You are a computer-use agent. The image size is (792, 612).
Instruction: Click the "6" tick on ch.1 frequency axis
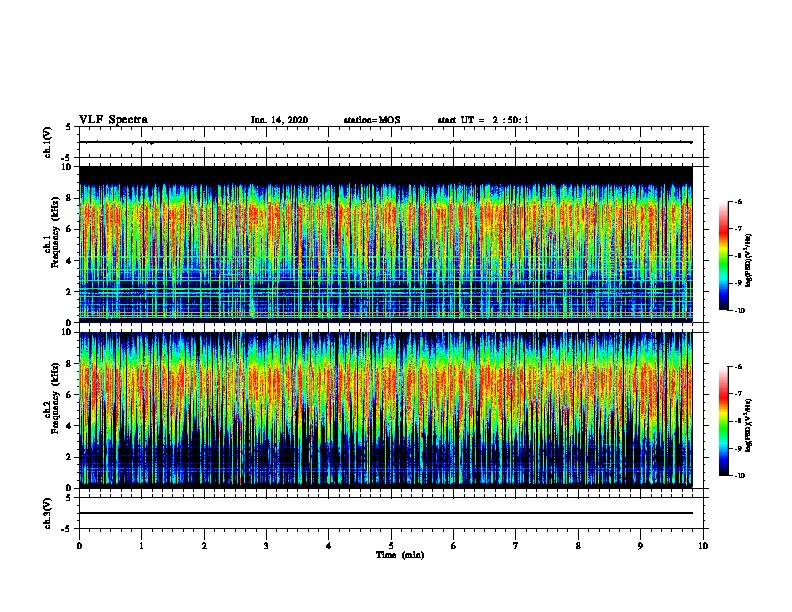[x=69, y=229]
